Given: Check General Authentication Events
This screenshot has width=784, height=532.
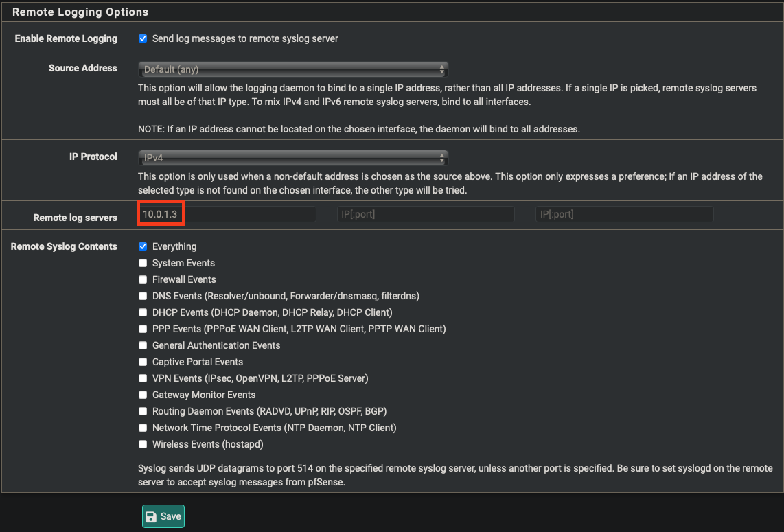Looking at the screenshot, I should (x=143, y=345).
